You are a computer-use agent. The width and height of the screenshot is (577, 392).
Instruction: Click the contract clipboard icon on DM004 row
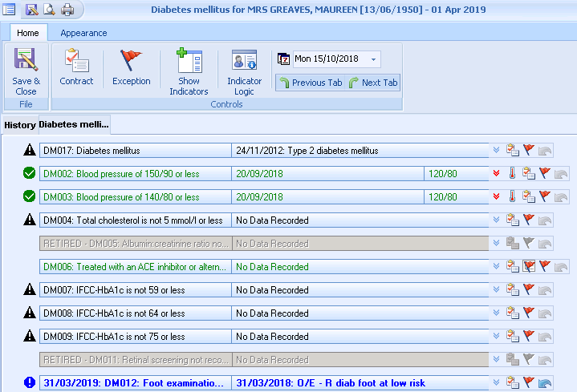pos(513,220)
